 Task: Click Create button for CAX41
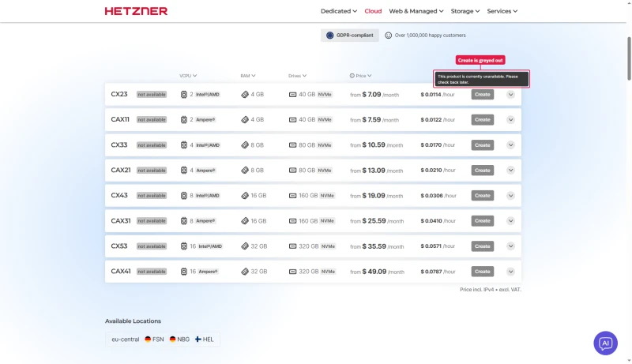point(483,272)
